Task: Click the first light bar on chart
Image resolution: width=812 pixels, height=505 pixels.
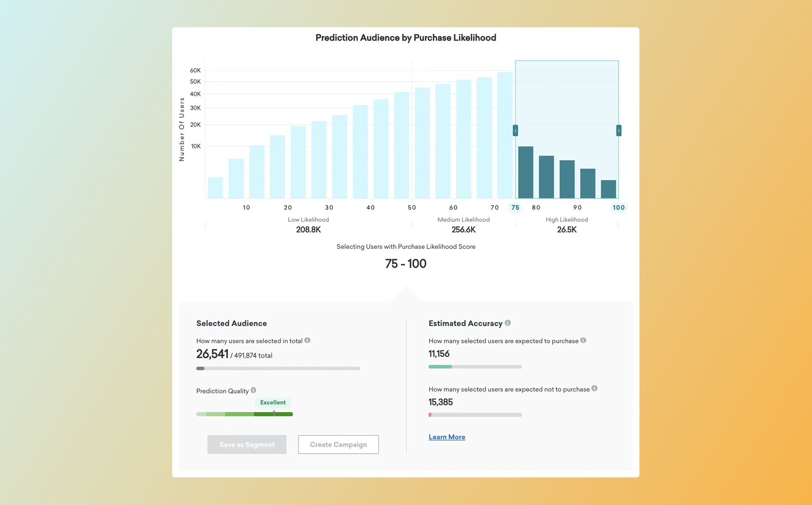Action: click(x=215, y=188)
